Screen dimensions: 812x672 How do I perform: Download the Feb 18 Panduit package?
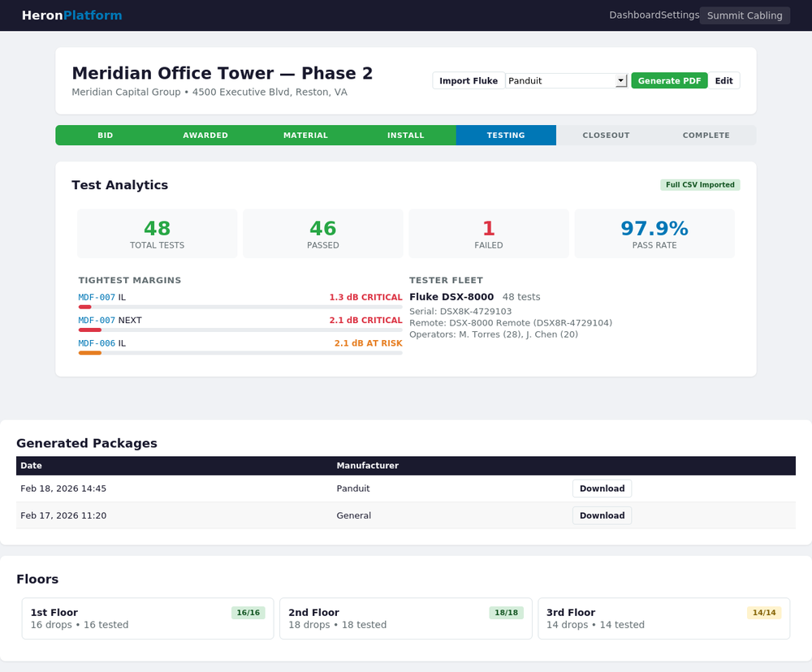602,488
